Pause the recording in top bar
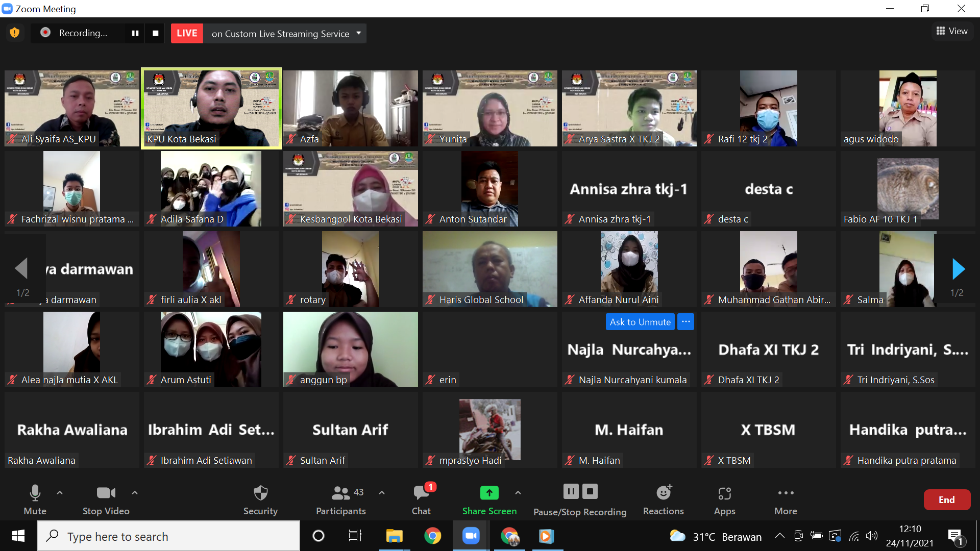Viewport: 980px width, 551px height. point(135,33)
